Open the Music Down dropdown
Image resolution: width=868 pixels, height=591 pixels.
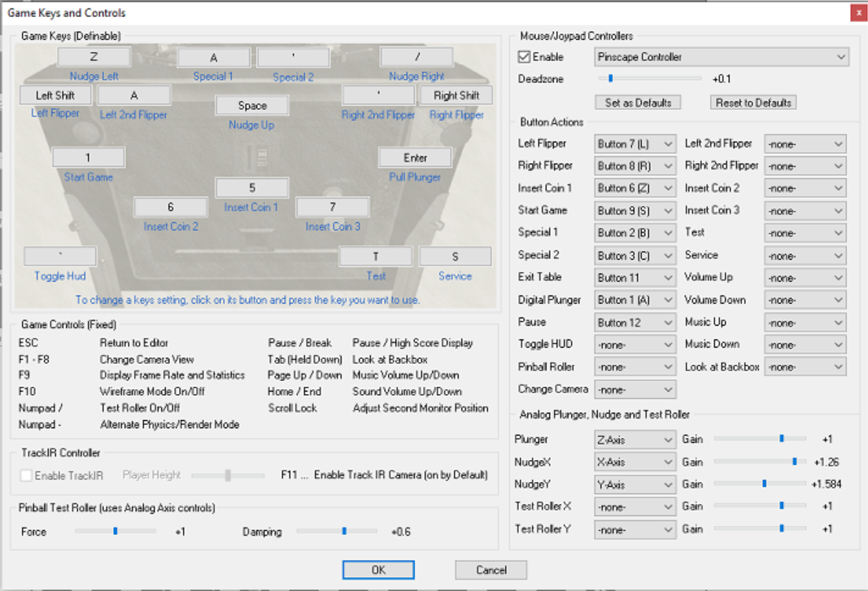pos(805,345)
